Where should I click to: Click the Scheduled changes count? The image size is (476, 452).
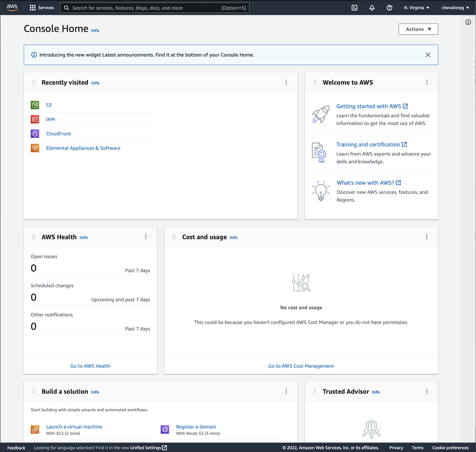[x=34, y=297]
